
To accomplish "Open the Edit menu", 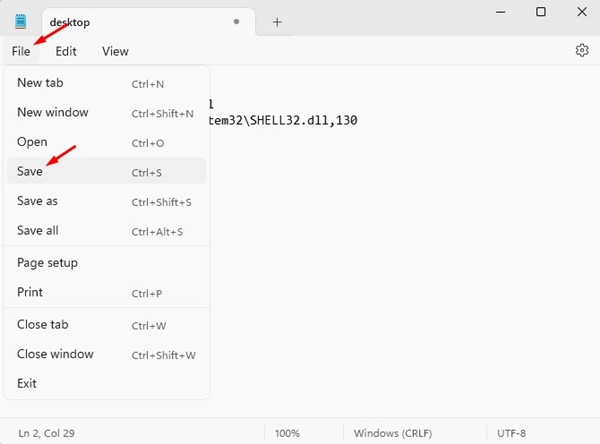I will click(x=66, y=51).
